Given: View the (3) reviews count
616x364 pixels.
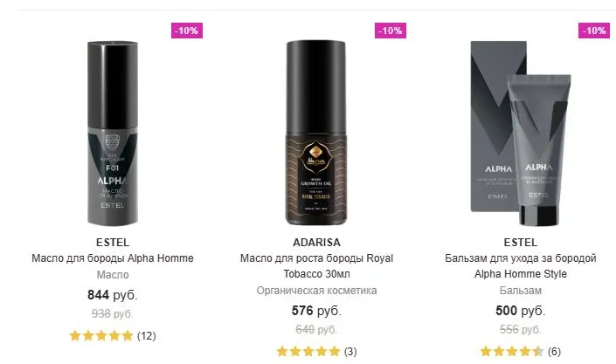Looking at the screenshot, I should 350,352.
